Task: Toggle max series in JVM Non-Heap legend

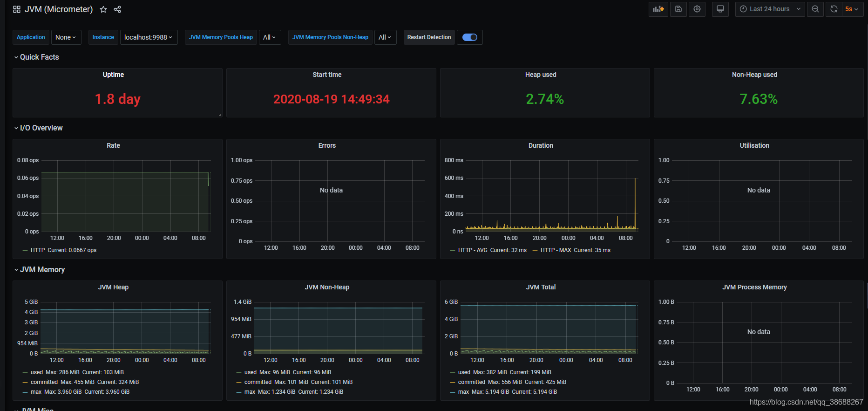Action: (250, 392)
